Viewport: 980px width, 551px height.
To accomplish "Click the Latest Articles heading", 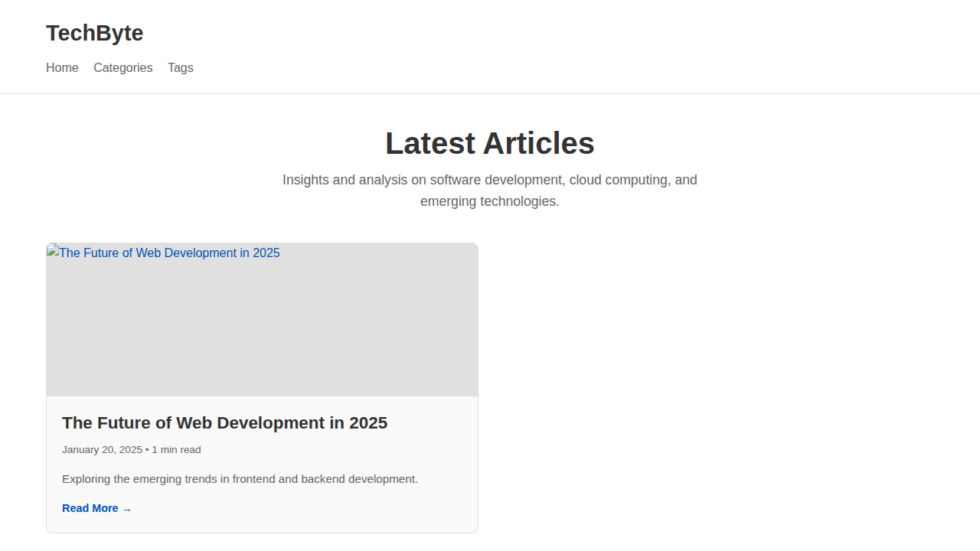I will 489,143.
